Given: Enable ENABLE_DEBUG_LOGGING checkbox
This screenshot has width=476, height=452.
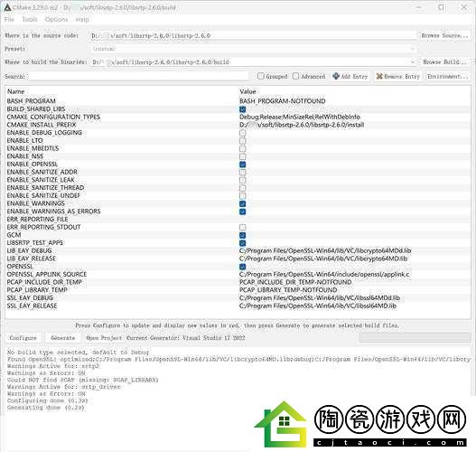Looking at the screenshot, I should click(242, 133).
